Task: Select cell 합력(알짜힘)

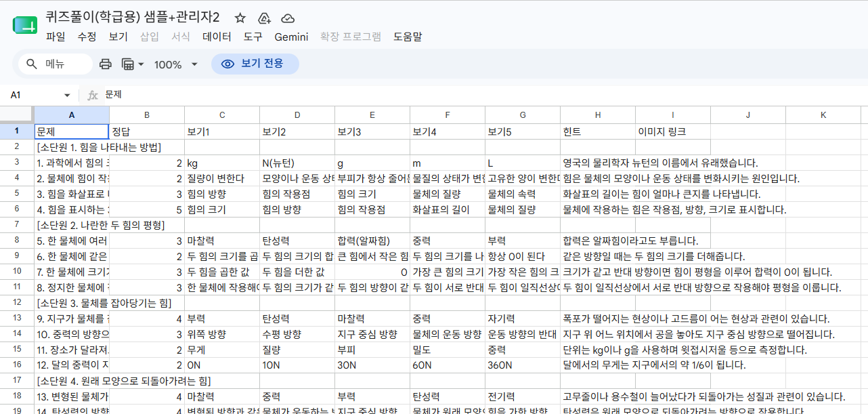Action: point(372,241)
